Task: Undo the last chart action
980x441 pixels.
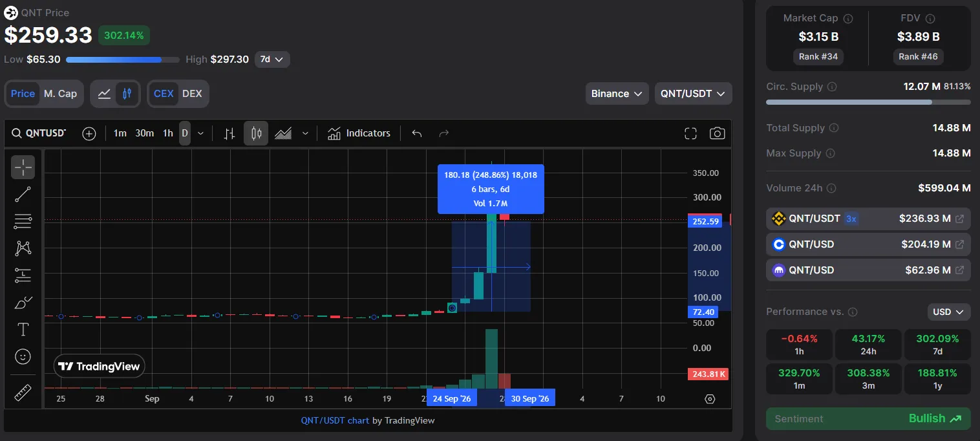Action: point(417,133)
